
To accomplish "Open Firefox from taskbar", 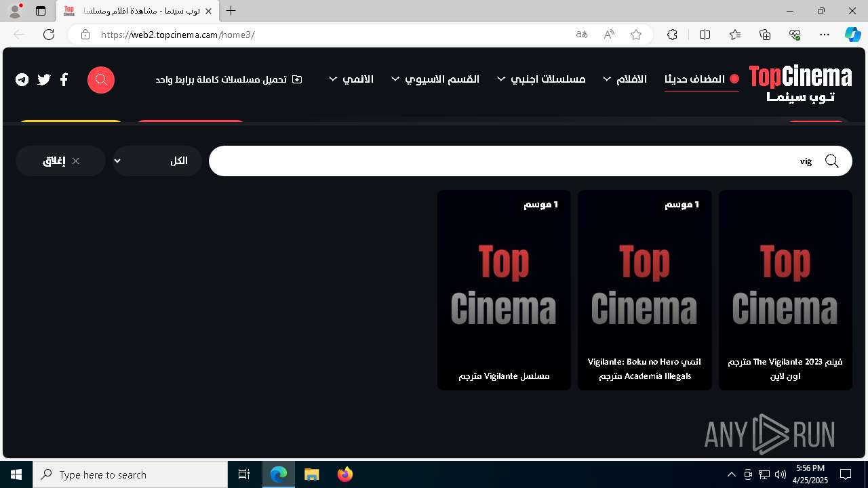I will click(x=344, y=474).
